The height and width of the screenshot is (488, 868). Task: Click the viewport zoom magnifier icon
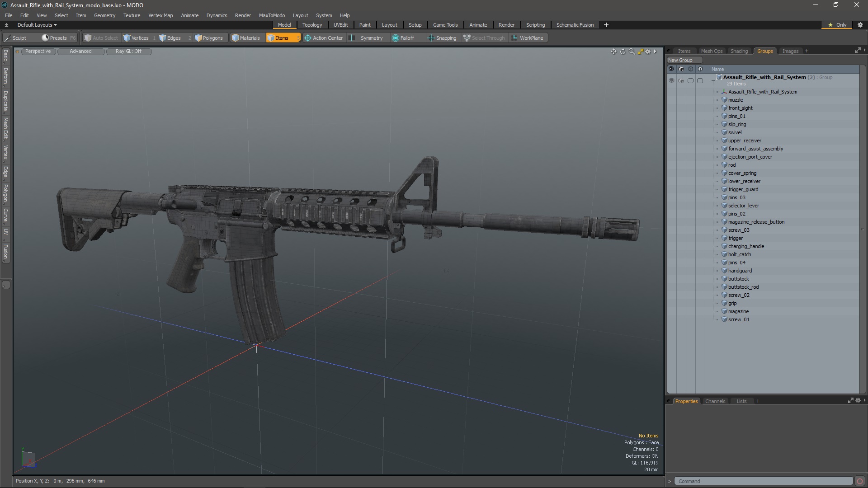632,52
